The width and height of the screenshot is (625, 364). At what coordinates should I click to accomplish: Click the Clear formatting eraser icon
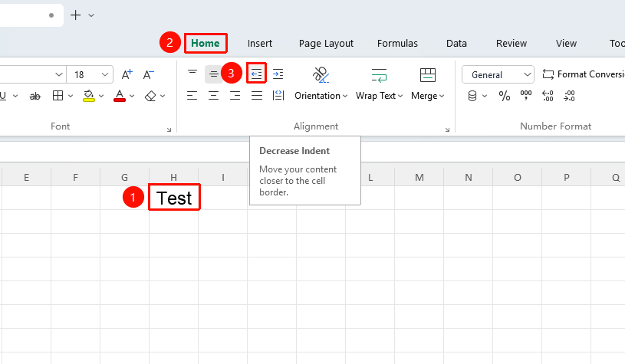pos(150,96)
